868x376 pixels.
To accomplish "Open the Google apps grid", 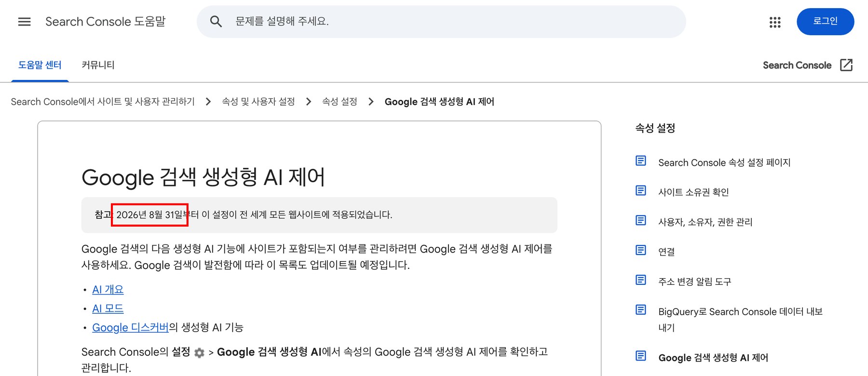I will click(x=775, y=22).
